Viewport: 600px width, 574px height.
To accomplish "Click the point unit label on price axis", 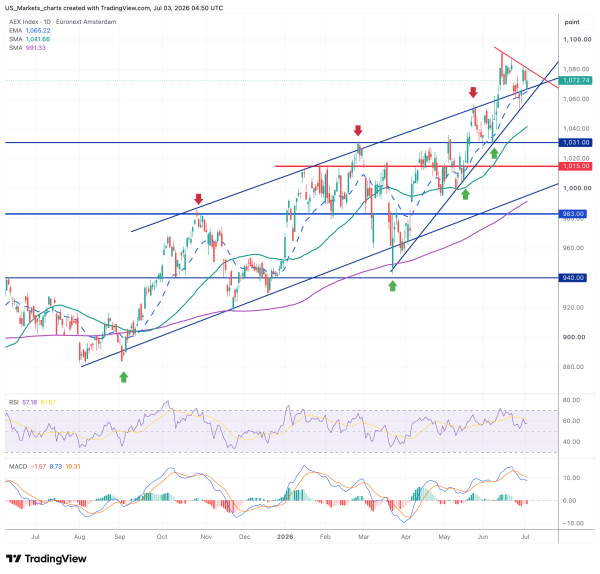I will pyautogui.click(x=572, y=22).
